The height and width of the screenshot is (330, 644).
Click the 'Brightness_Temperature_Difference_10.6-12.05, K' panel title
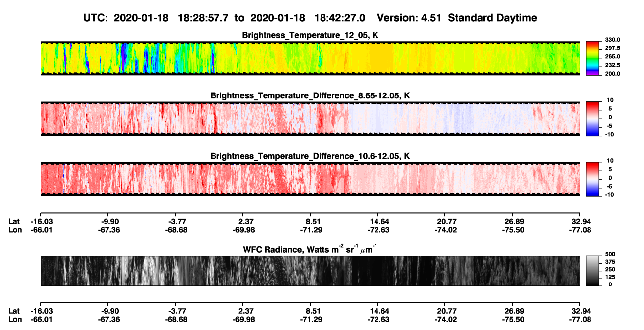point(310,156)
